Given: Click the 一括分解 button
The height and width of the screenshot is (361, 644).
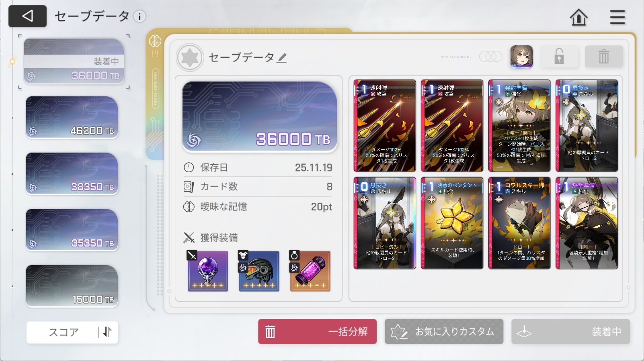Looking at the screenshot, I should (x=317, y=332).
